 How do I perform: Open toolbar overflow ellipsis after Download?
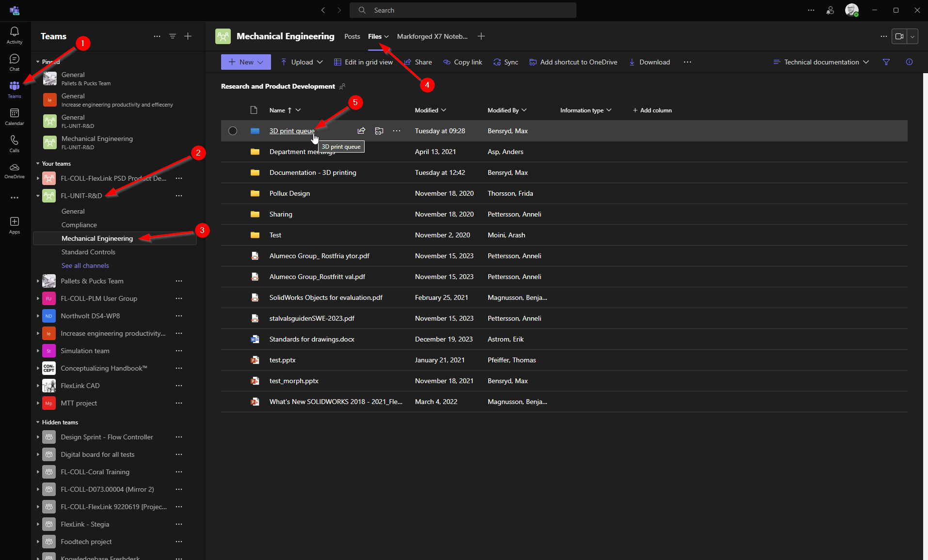[688, 62]
